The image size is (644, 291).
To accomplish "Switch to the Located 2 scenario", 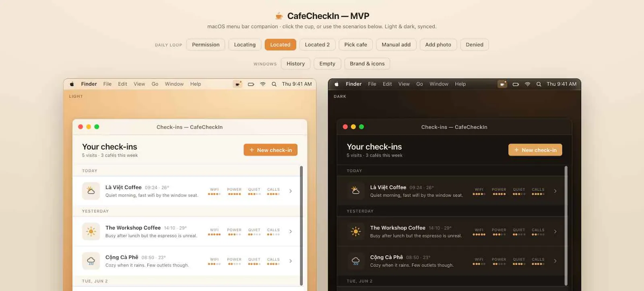I will click(317, 45).
